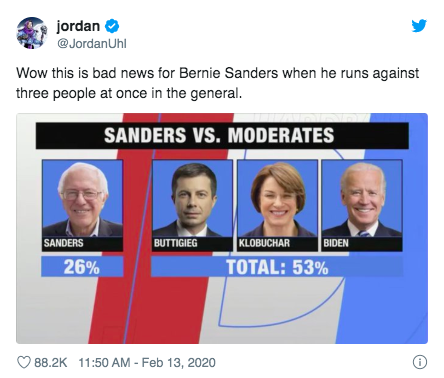Click the SANDERS name caption
444x378 pixels.
[x=63, y=243]
